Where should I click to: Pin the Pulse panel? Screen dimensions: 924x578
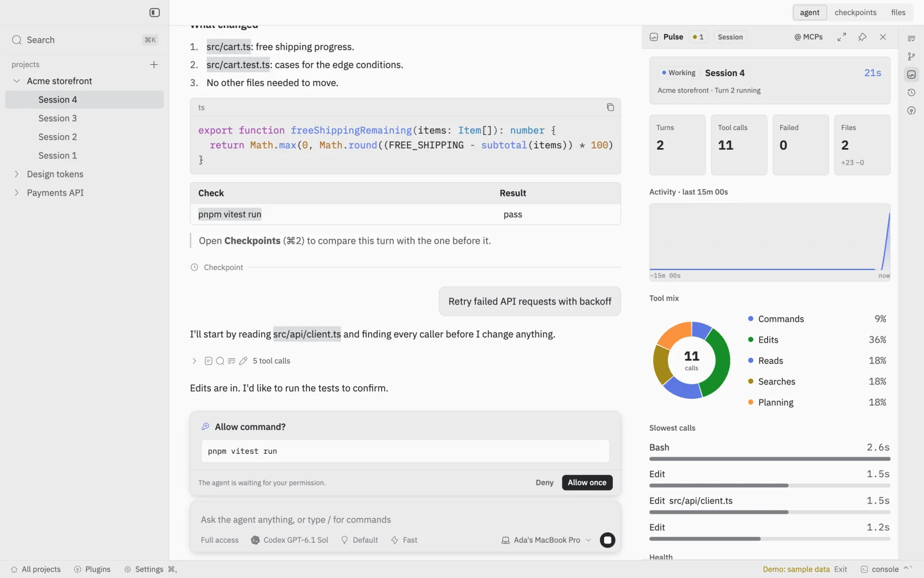[862, 37]
